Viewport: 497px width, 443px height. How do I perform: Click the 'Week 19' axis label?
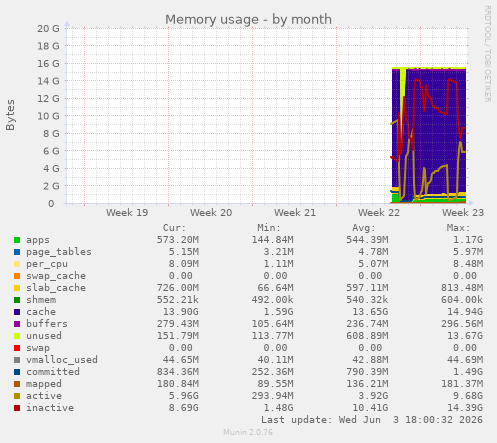click(127, 213)
